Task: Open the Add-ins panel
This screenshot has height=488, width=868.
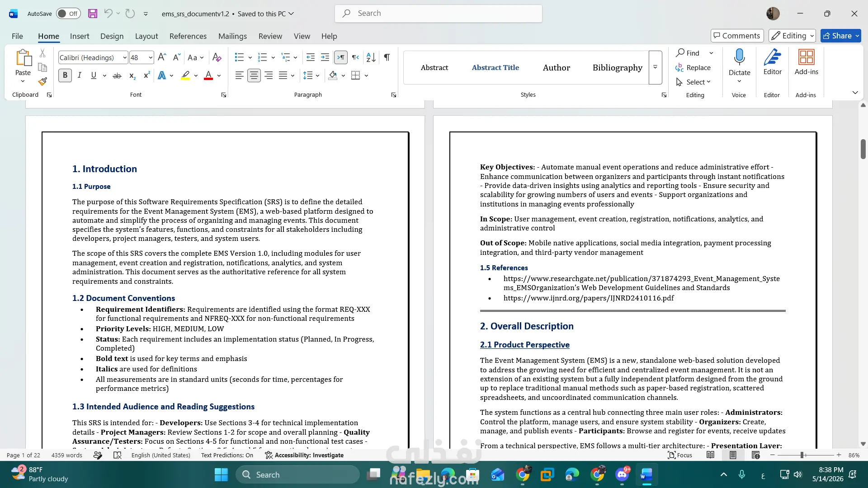Action: click(x=807, y=62)
